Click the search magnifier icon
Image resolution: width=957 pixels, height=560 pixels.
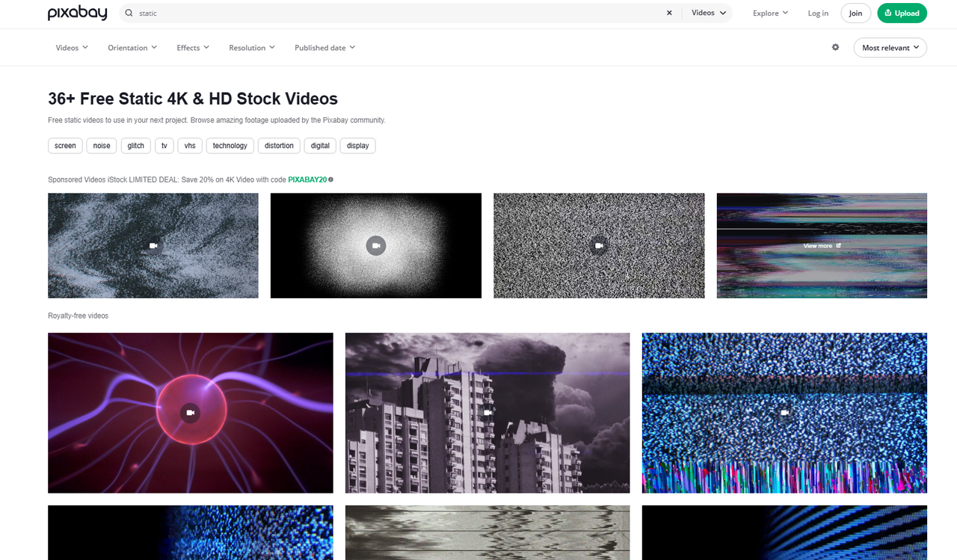pos(128,13)
